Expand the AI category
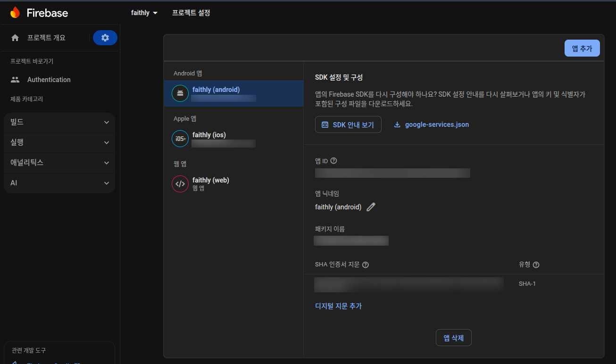The width and height of the screenshot is (616, 364). pos(59,183)
